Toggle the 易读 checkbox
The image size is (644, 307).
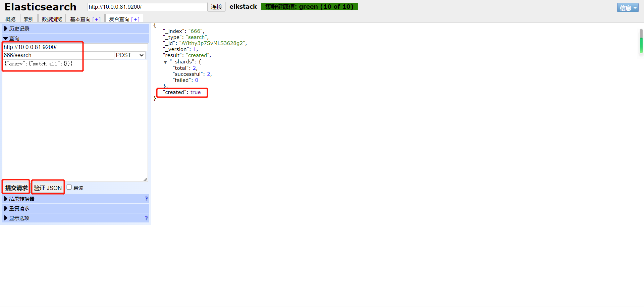tap(69, 187)
